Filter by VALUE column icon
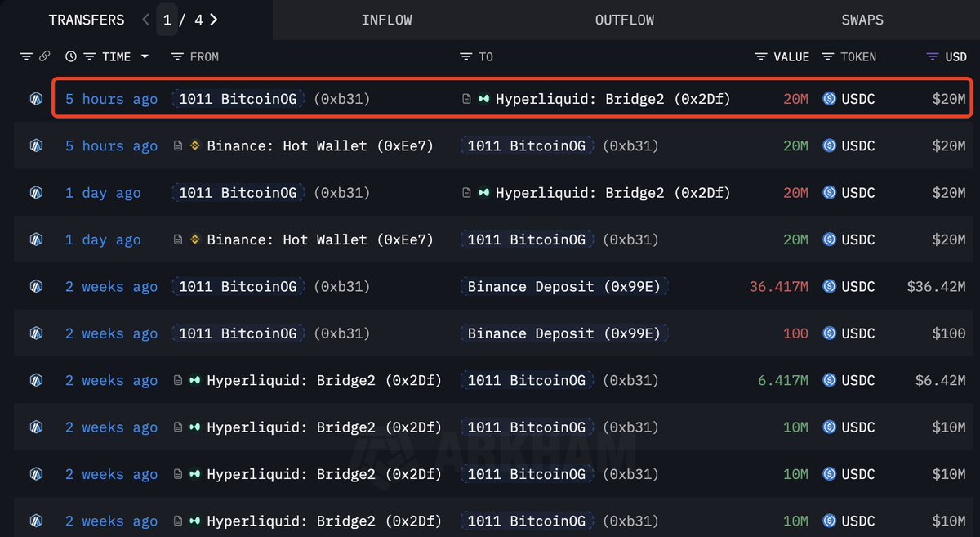 point(761,56)
